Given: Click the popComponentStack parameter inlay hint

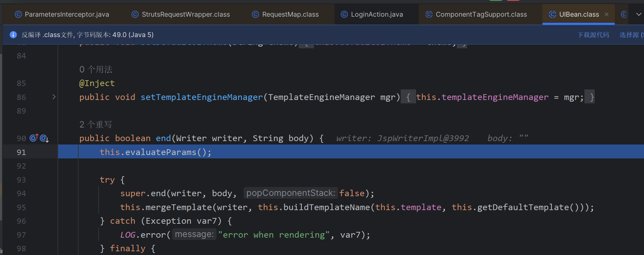Looking at the screenshot, I should click(291, 193).
